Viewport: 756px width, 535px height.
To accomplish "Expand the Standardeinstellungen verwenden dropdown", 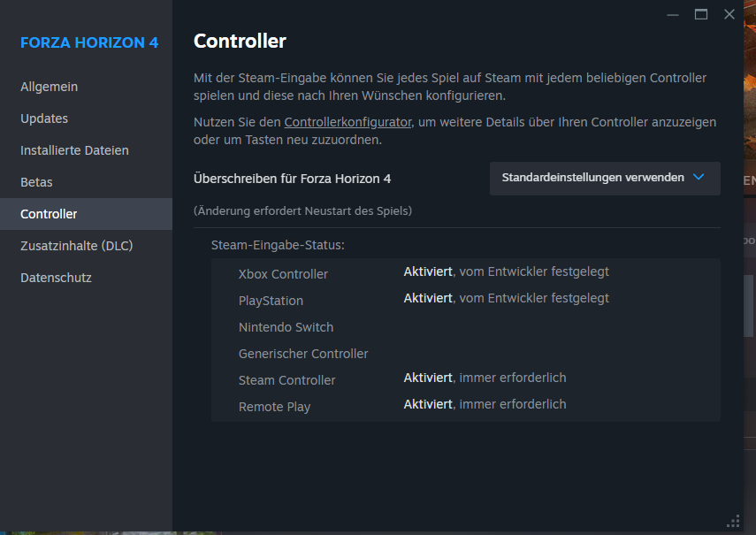I will (605, 178).
